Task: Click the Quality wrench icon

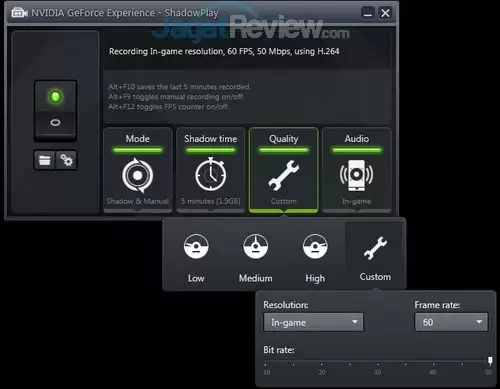Action: 284,175
